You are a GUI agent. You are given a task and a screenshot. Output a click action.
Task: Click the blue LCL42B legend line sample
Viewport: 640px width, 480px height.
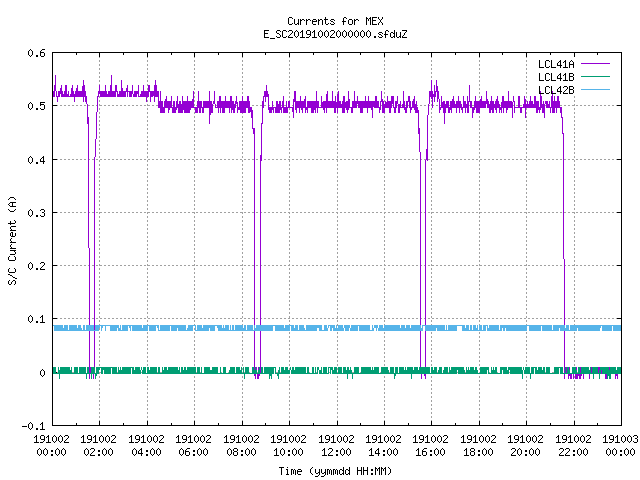point(595,89)
